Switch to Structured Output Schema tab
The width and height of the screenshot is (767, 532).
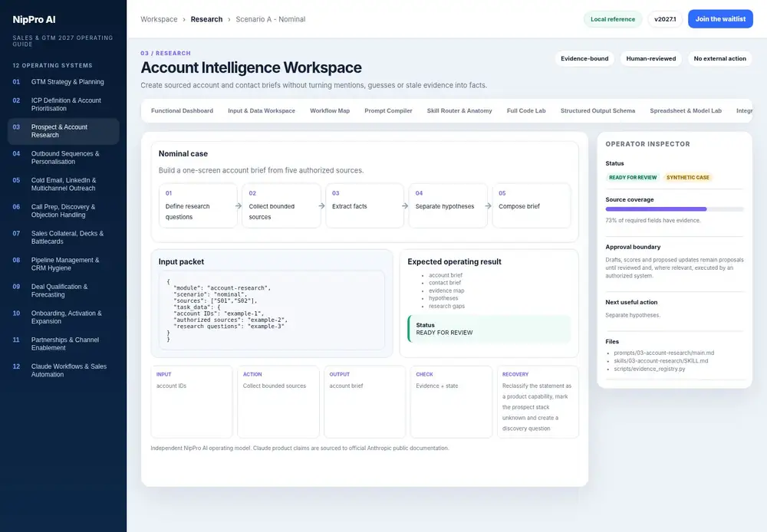[597, 111]
